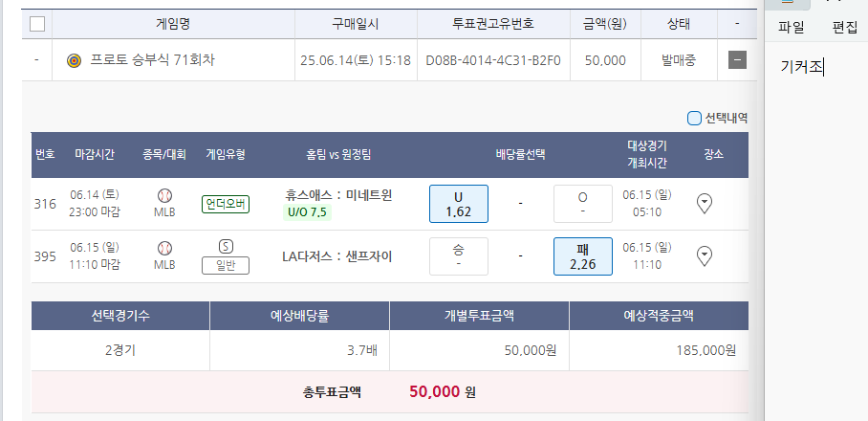Click the Proto game target icon

[74, 60]
